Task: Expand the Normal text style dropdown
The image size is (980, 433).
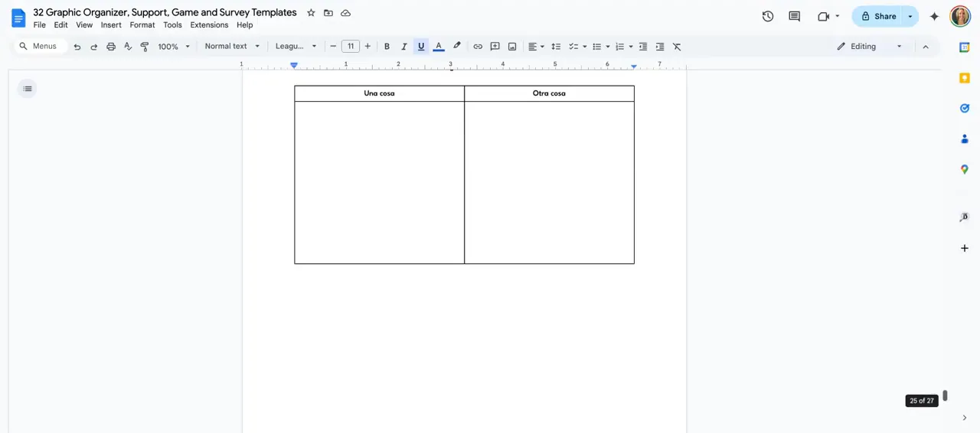Action: click(232, 47)
